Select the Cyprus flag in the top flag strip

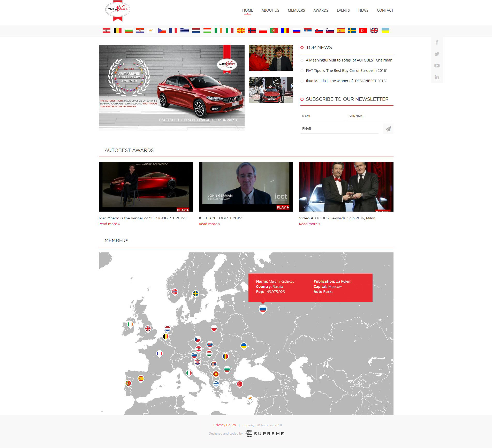151,31
